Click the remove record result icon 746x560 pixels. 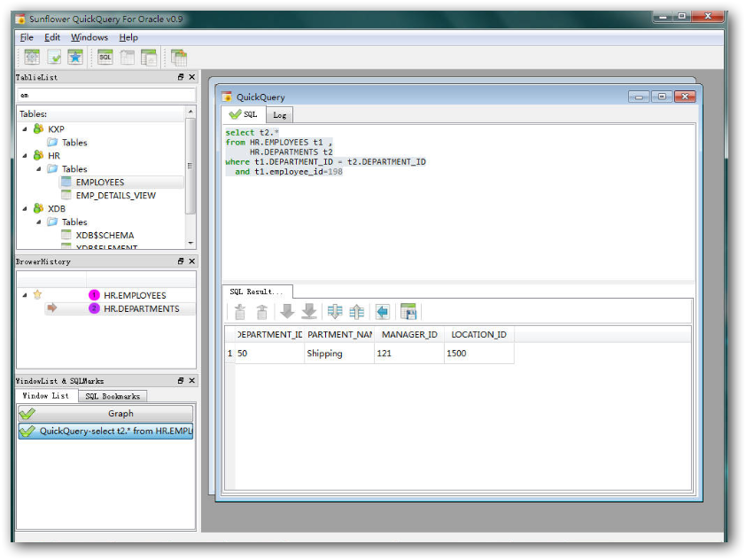tap(261, 312)
